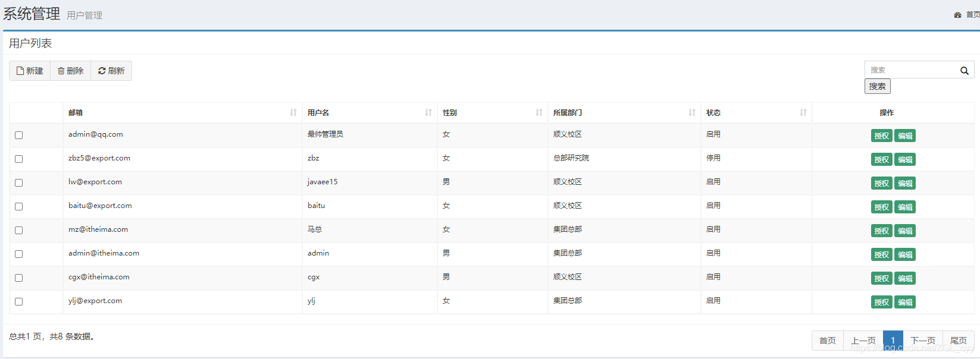
Task: Click 授权 for the ylj@export.com row
Action: (881, 302)
